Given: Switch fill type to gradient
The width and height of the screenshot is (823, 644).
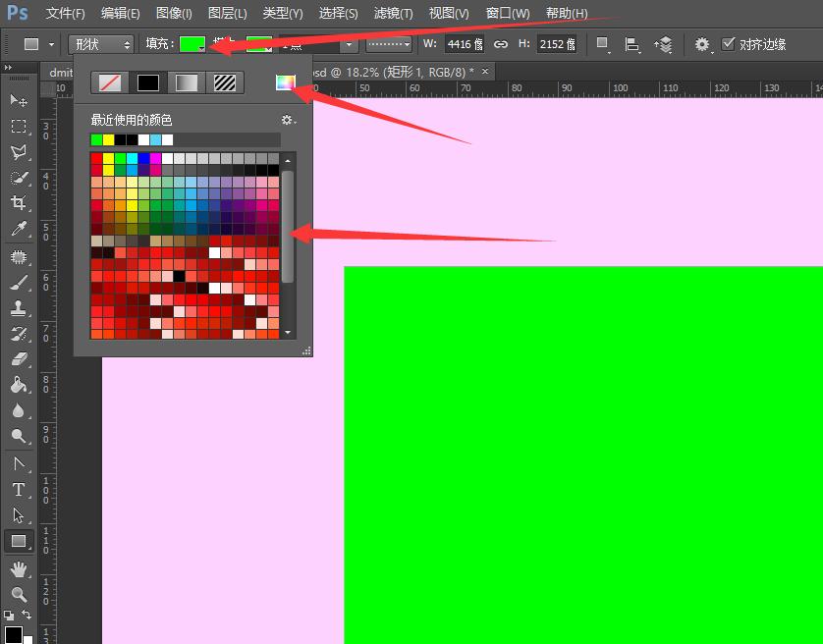Looking at the screenshot, I should tap(187, 83).
